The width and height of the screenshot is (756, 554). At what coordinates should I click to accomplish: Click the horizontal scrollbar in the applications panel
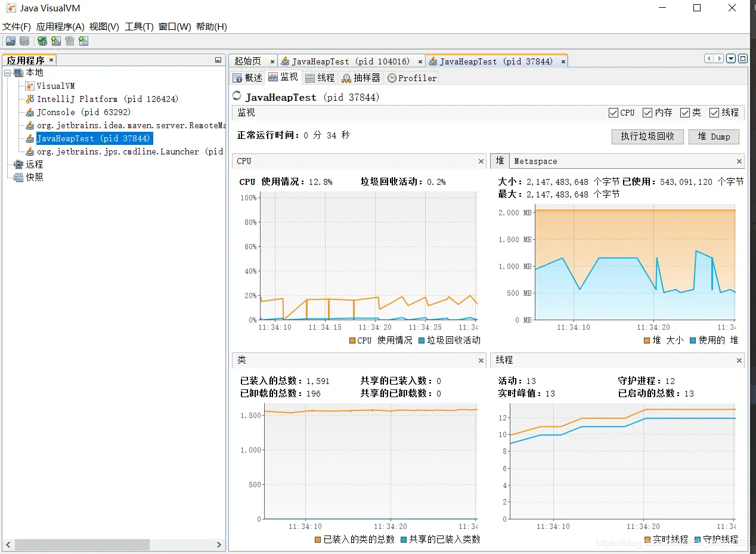(x=82, y=544)
